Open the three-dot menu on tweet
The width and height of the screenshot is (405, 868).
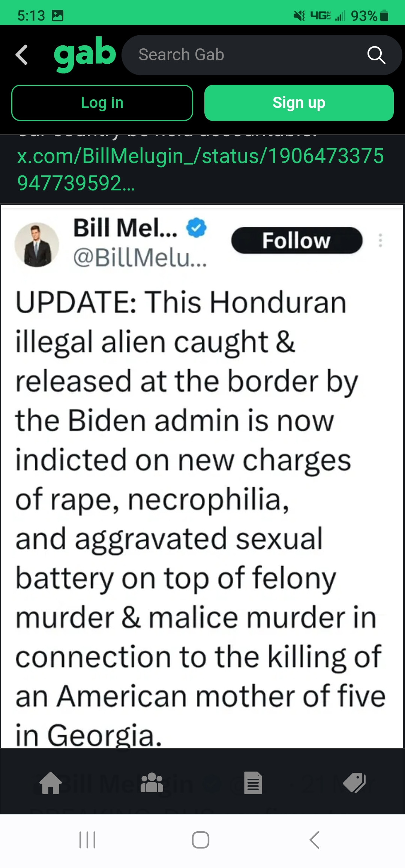click(x=380, y=240)
